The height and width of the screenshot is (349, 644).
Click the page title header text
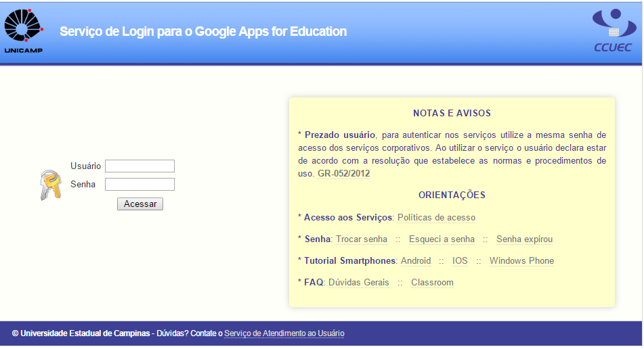(203, 32)
